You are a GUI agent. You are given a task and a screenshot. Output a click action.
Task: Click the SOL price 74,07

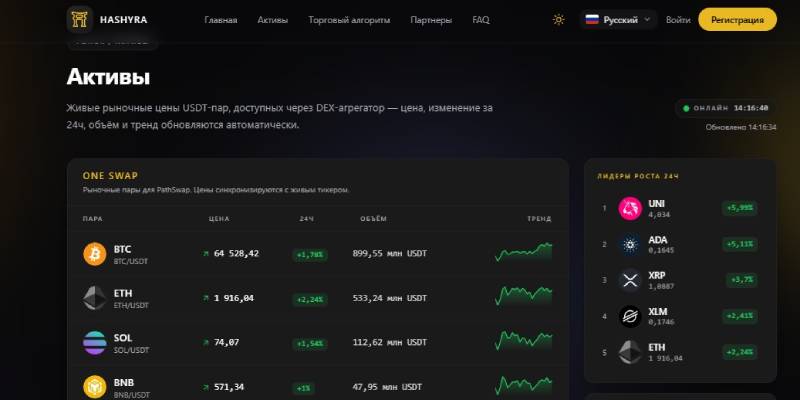226,342
